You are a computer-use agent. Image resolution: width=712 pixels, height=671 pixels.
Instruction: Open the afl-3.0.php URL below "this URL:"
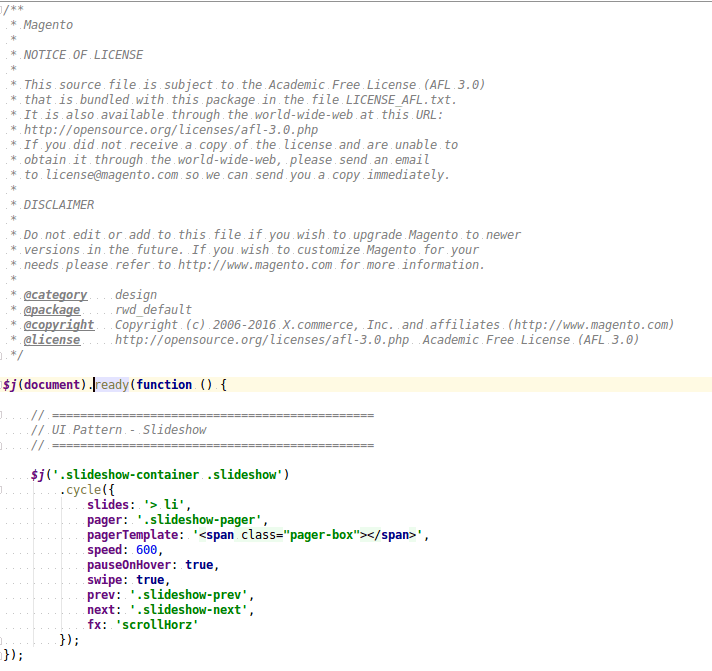171,130
